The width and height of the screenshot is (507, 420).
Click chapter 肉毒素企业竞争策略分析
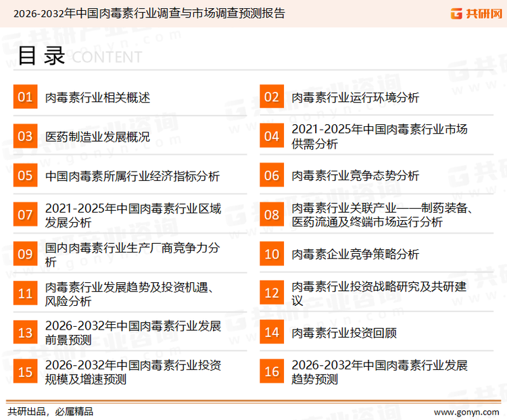355,255
